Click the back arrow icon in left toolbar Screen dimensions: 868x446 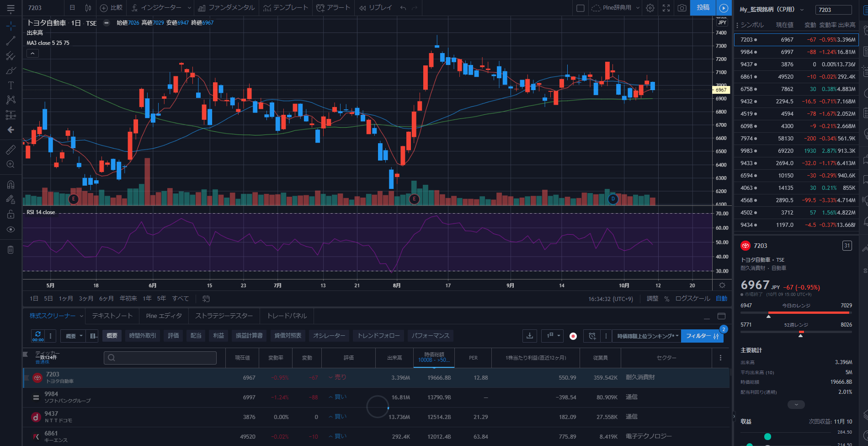coord(11,130)
